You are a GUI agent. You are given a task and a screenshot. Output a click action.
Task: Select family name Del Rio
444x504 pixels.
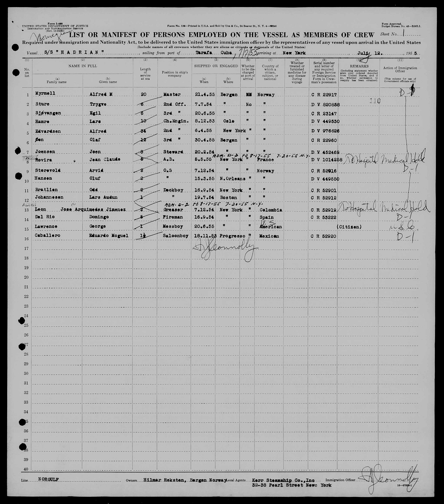(45, 217)
